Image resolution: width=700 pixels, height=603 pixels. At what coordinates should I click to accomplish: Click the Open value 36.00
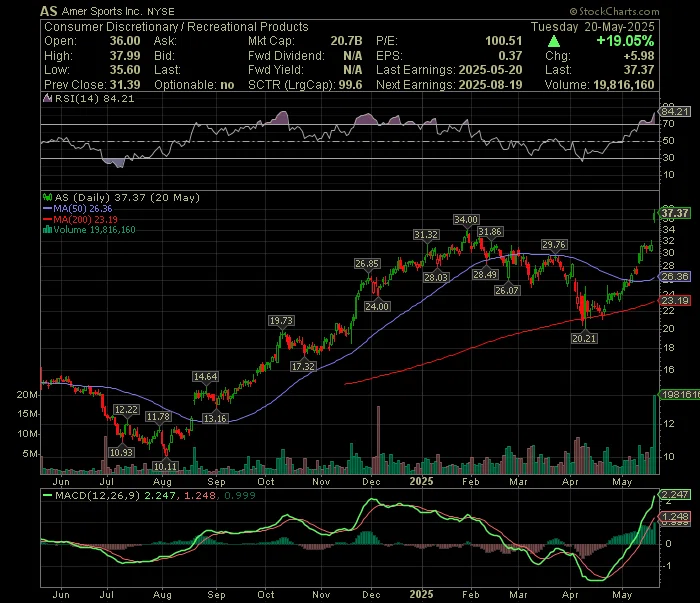[x=125, y=41]
